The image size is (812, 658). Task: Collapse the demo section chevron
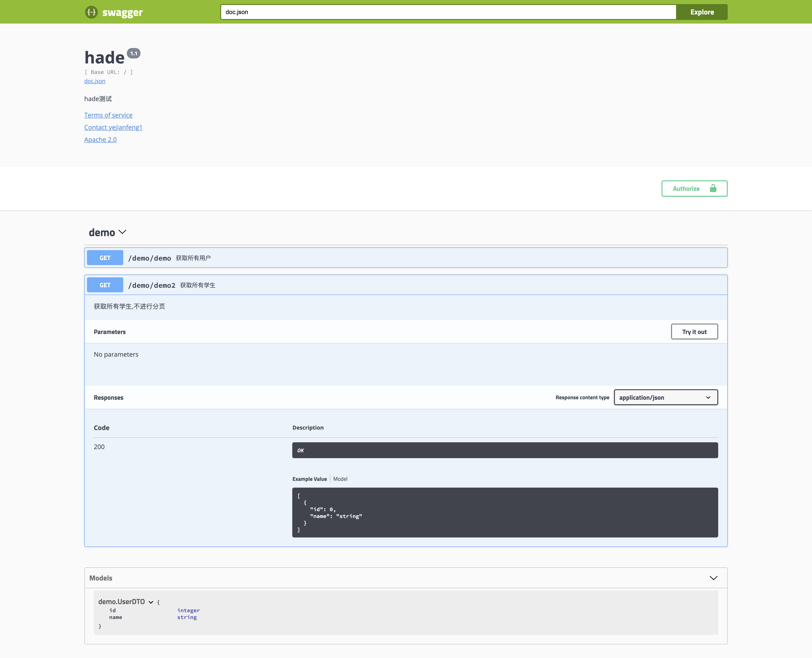click(122, 232)
